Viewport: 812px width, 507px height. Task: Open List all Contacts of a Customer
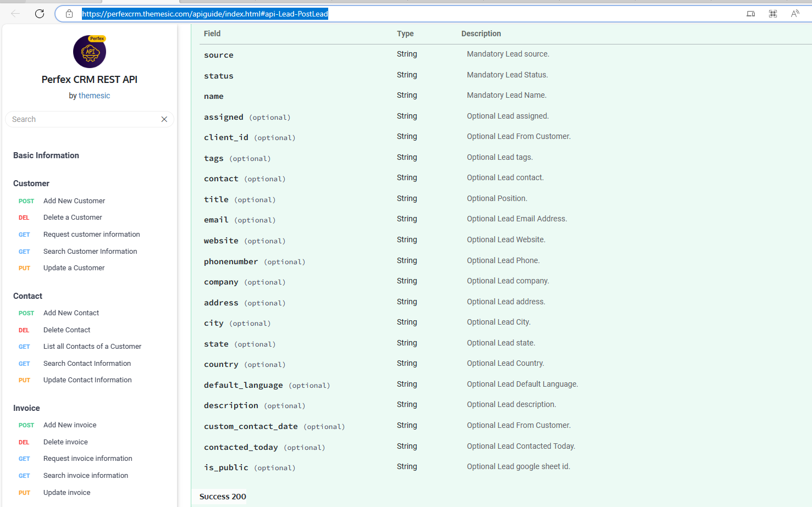[x=92, y=347]
